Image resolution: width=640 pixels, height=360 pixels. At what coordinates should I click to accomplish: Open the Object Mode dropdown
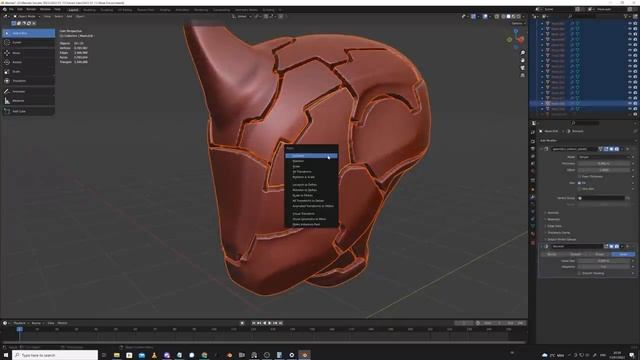(x=27, y=16)
